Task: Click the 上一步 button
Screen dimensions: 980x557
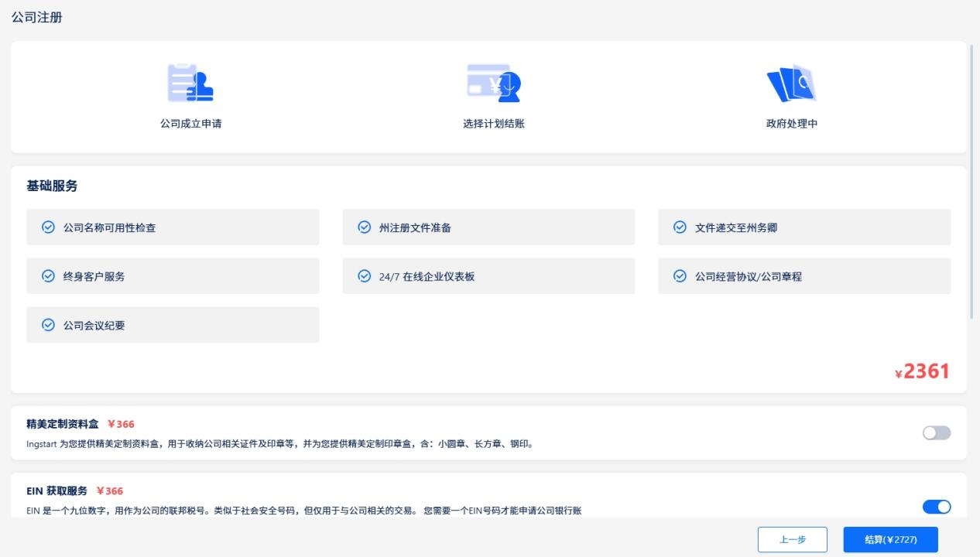Action: [x=793, y=539]
